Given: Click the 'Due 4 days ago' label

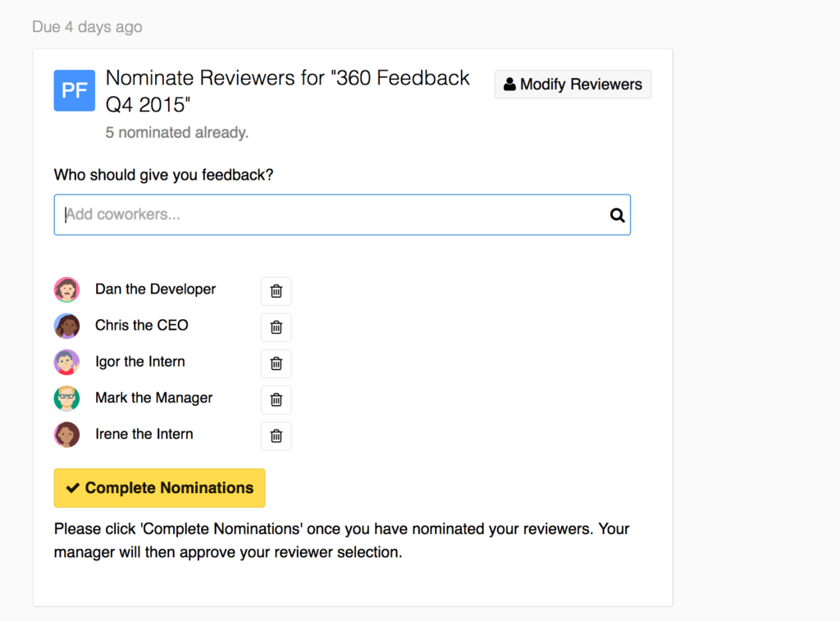Looking at the screenshot, I should [x=87, y=27].
